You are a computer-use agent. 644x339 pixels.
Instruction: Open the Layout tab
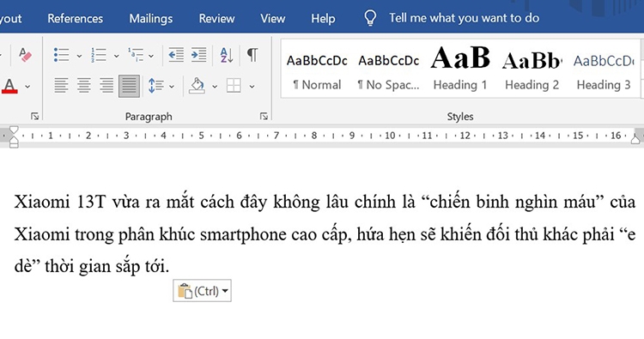(x=10, y=19)
